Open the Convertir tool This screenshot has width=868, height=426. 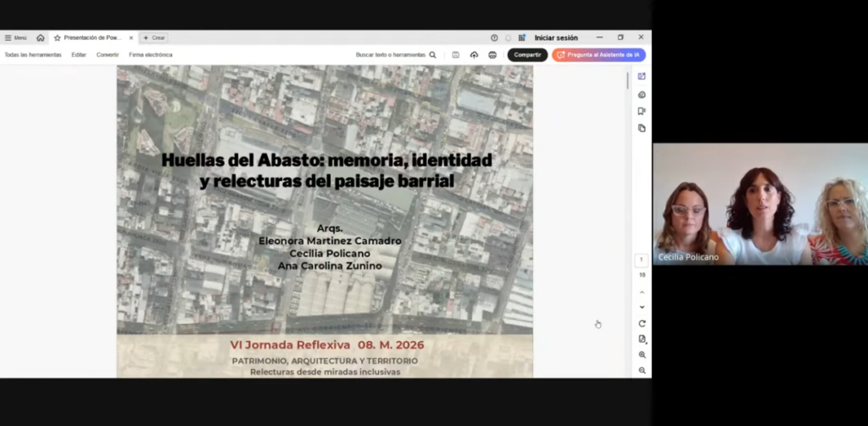tap(108, 54)
